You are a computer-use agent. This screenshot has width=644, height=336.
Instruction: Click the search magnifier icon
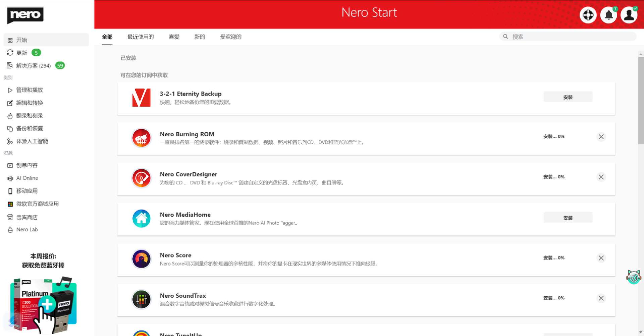pos(505,37)
